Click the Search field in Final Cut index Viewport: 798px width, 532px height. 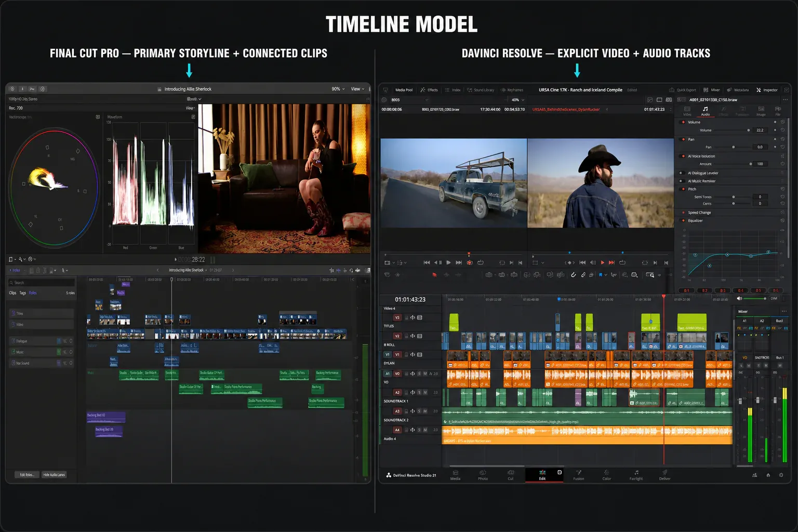(x=42, y=283)
